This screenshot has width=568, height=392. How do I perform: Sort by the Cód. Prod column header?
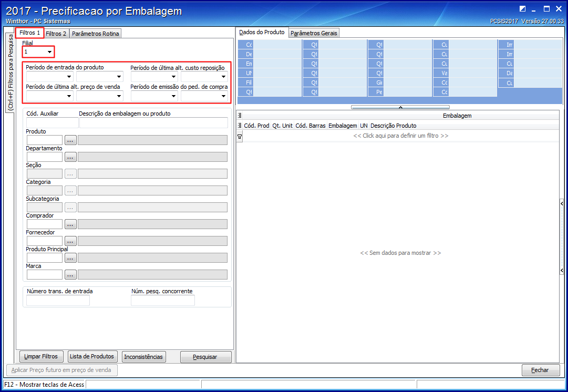coord(256,126)
